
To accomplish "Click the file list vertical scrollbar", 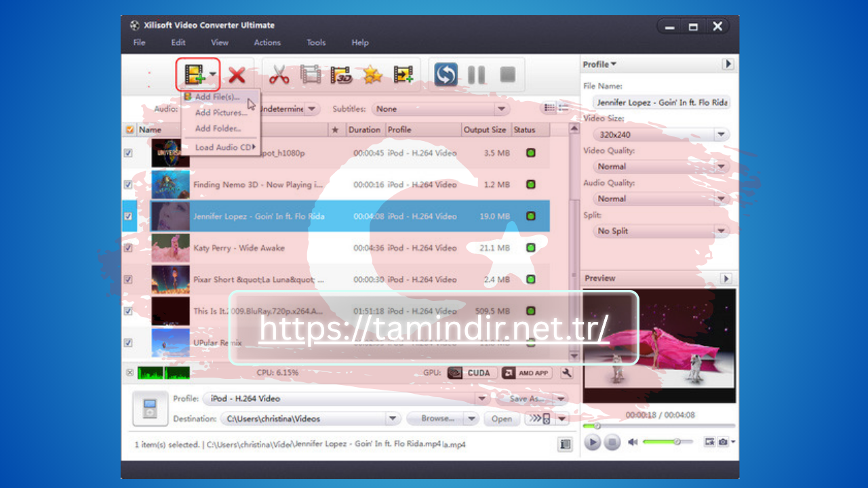I will pyautogui.click(x=574, y=243).
